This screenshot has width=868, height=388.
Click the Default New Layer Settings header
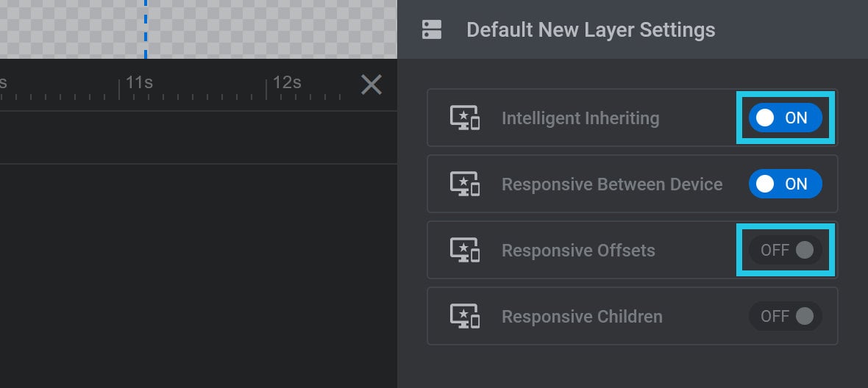(591, 29)
